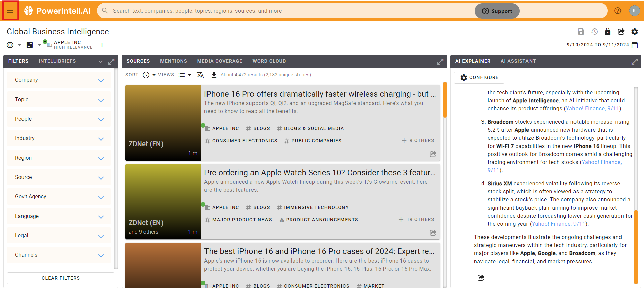Expand the Industry filter
This screenshot has height=288, width=644.
(x=59, y=138)
